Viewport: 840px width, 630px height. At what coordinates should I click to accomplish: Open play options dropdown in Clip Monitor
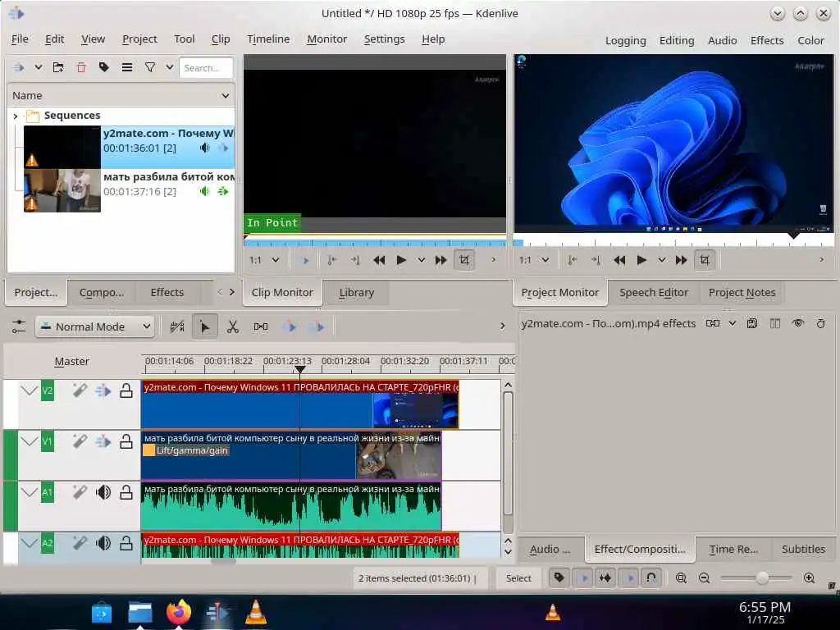[421, 260]
